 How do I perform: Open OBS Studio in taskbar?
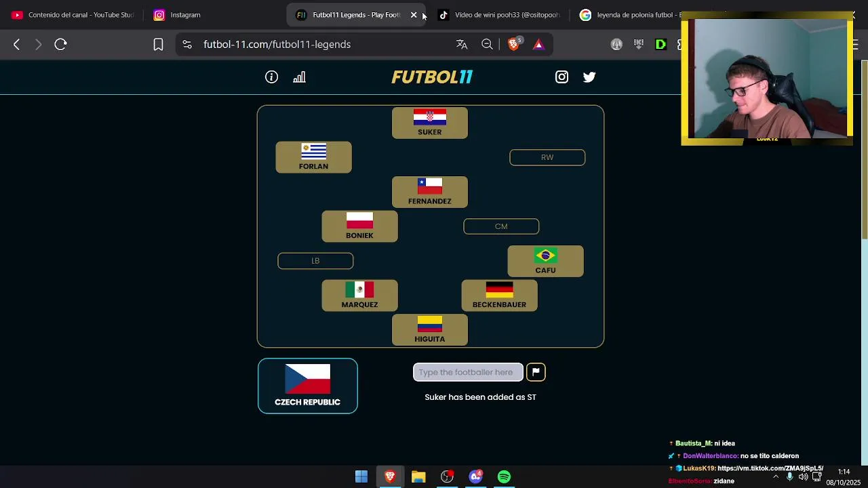coord(447,477)
